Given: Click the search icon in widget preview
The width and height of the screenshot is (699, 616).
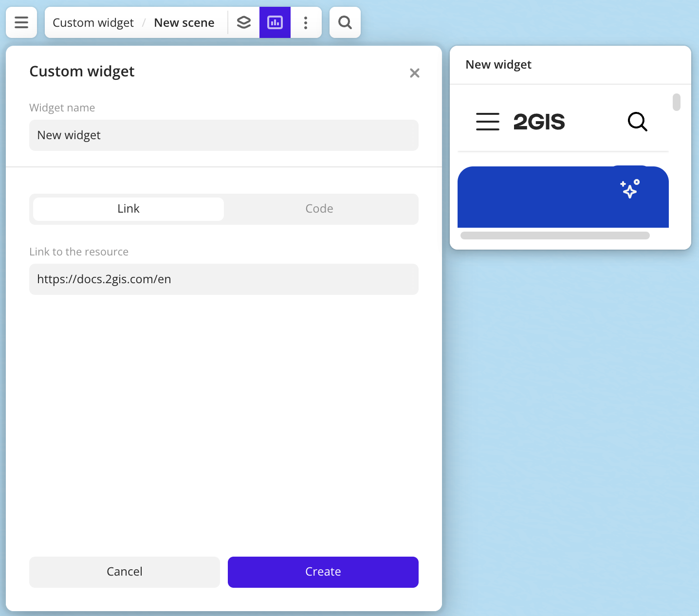Looking at the screenshot, I should pos(637,122).
